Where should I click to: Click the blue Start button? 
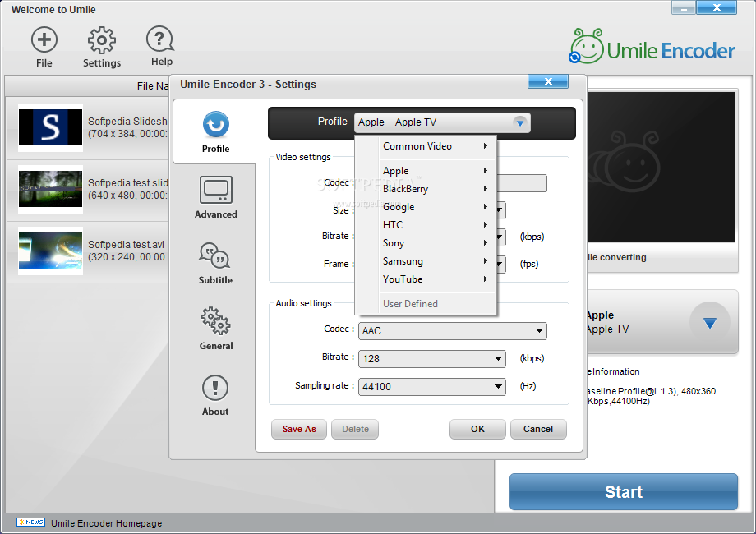click(624, 491)
